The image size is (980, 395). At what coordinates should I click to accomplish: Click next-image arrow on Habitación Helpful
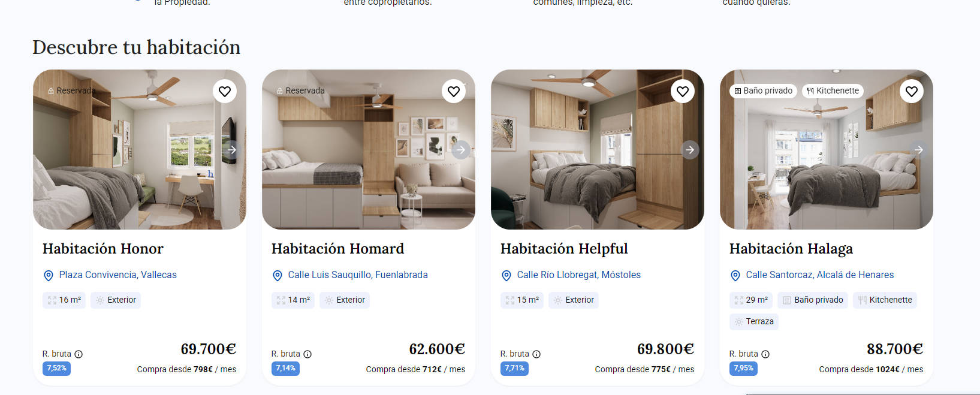click(690, 150)
